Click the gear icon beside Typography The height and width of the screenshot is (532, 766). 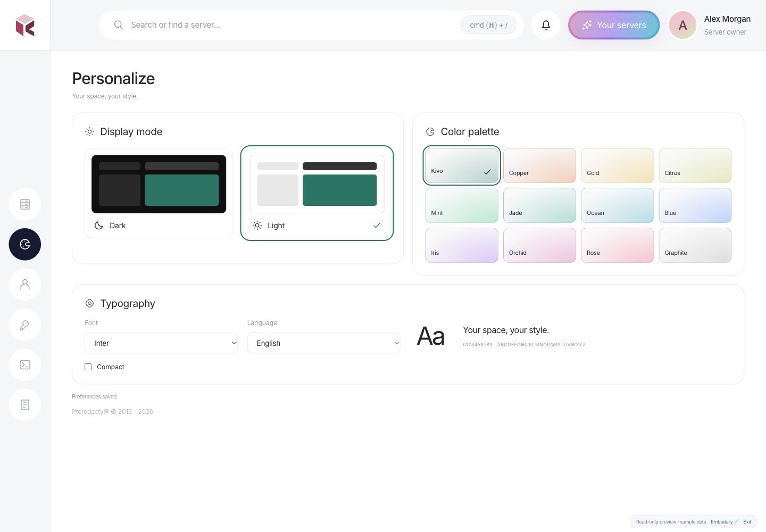point(90,303)
